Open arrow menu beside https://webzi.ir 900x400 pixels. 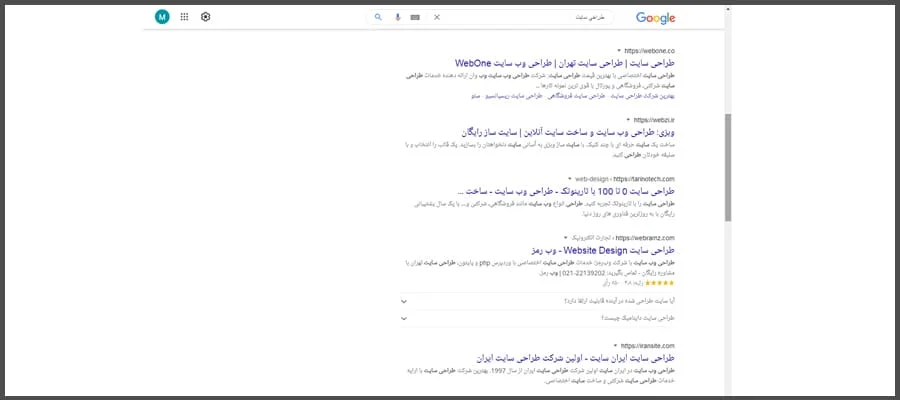pos(628,120)
